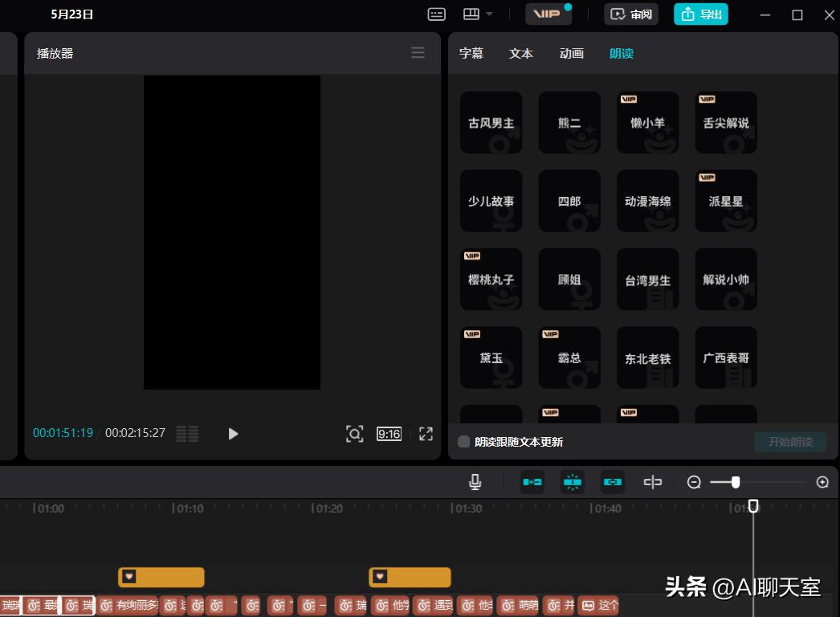Click the split clip icon
The width and height of the screenshot is (840, 617).
pyautogui.click(x=653, y=482)
